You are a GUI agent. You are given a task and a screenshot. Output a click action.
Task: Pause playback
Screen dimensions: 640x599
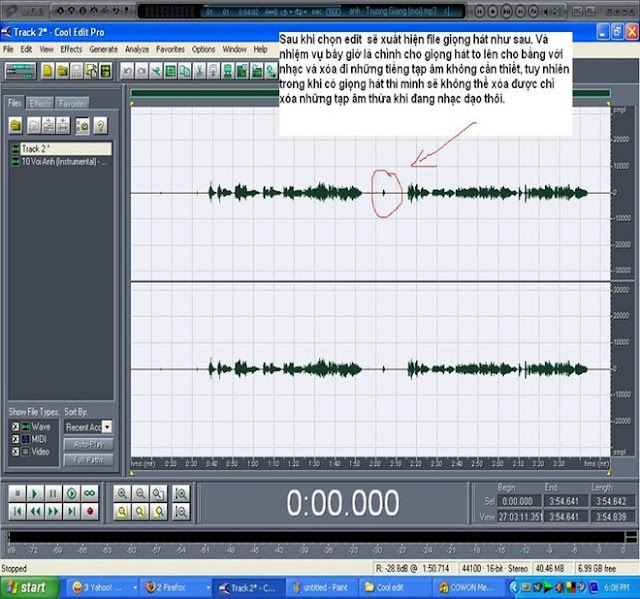[x=53, y=494]
